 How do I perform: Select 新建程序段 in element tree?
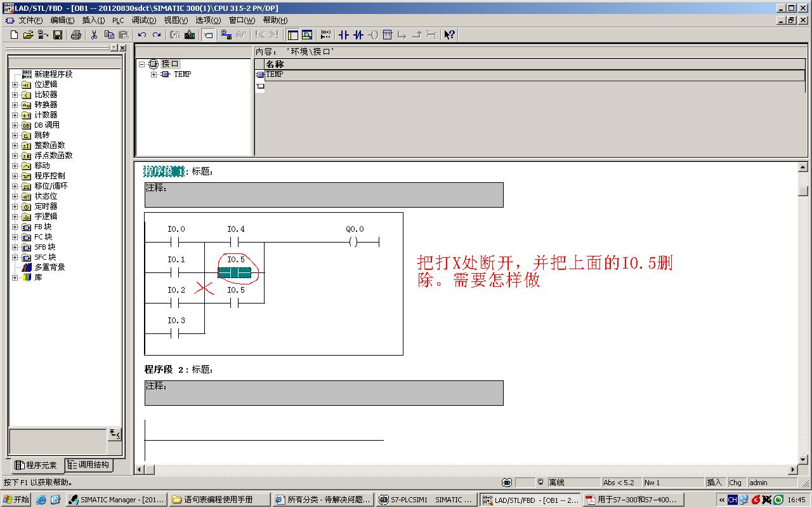(x=53, y=74)
